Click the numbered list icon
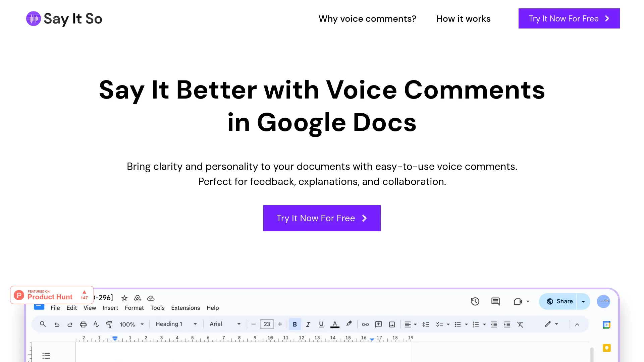The height and width of the screenshot is (362, 644). coord(476,324)
